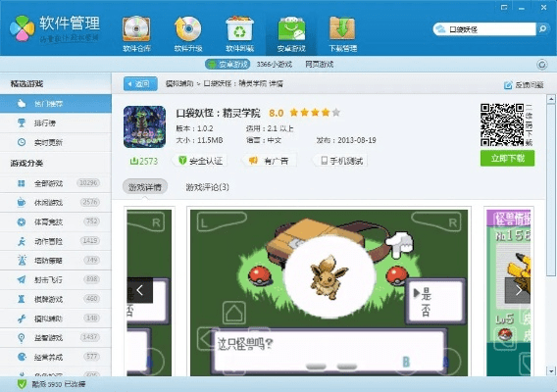
Task: Click the running figure icon beside 动作冒险
Action: (x=22, y=241)
